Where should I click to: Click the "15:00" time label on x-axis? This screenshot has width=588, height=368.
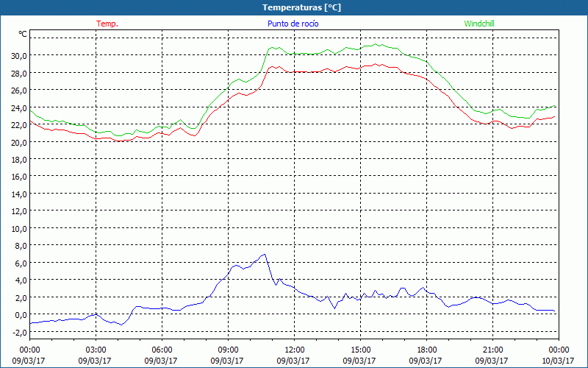coord(360,350)
